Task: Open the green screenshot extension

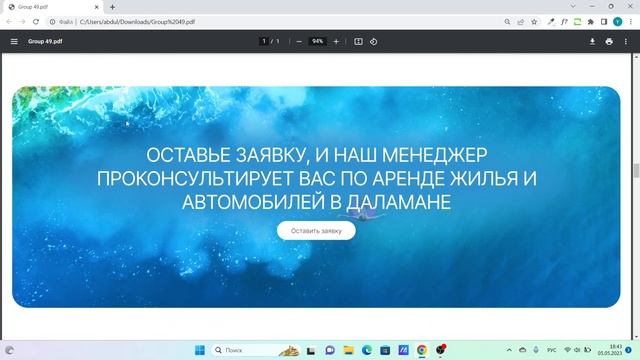Action: tap(577, 22)
